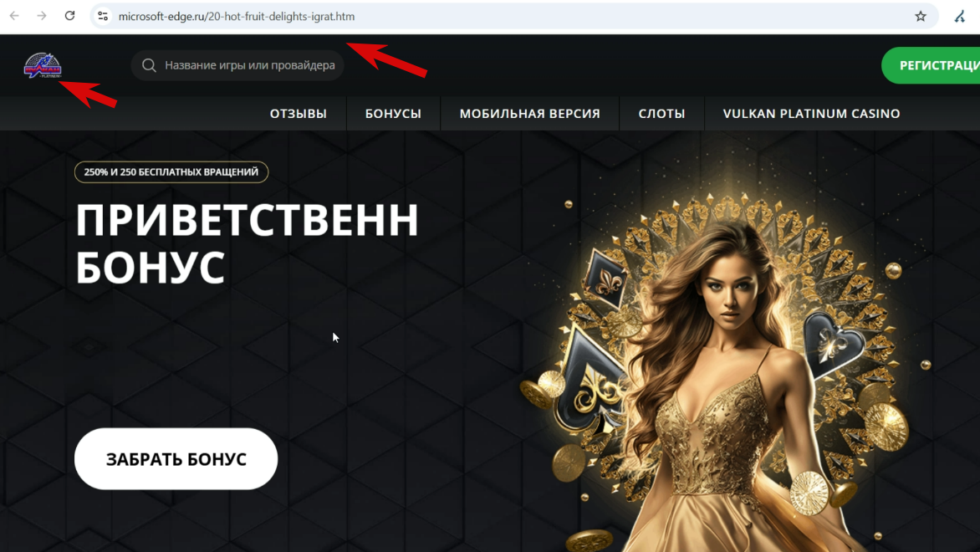Click the 250% free spins badge

click(171, 172)
